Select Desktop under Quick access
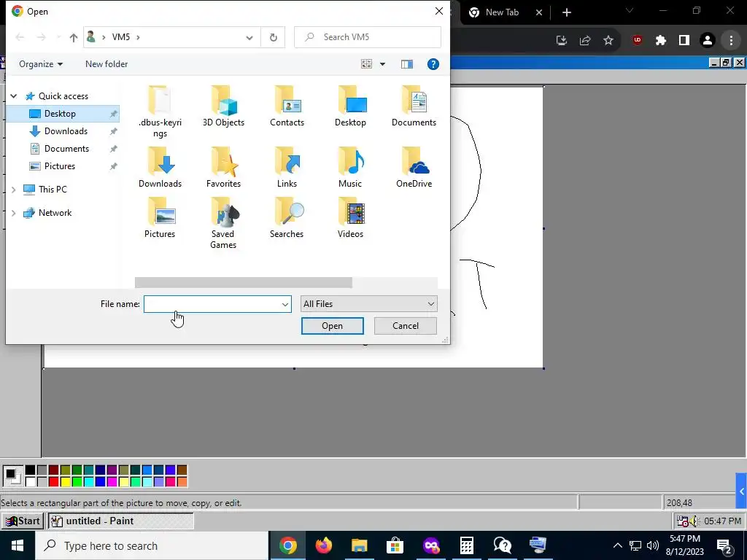The width and height of the screenshot is (747, 560). tap(63, 114)
